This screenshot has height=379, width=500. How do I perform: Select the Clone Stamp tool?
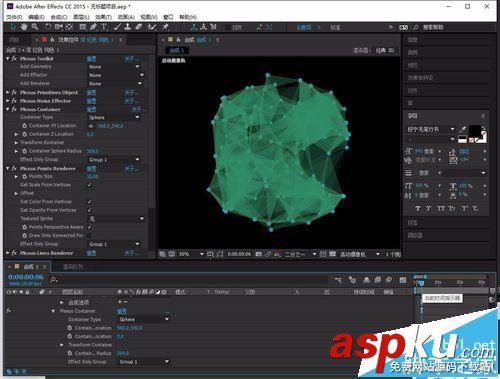pyautogui.click(x=128, y=27)
